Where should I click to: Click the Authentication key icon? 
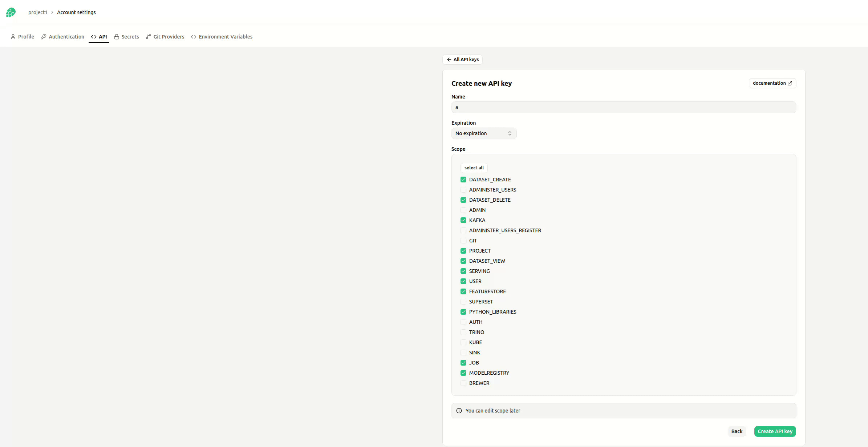coord(44,37)
